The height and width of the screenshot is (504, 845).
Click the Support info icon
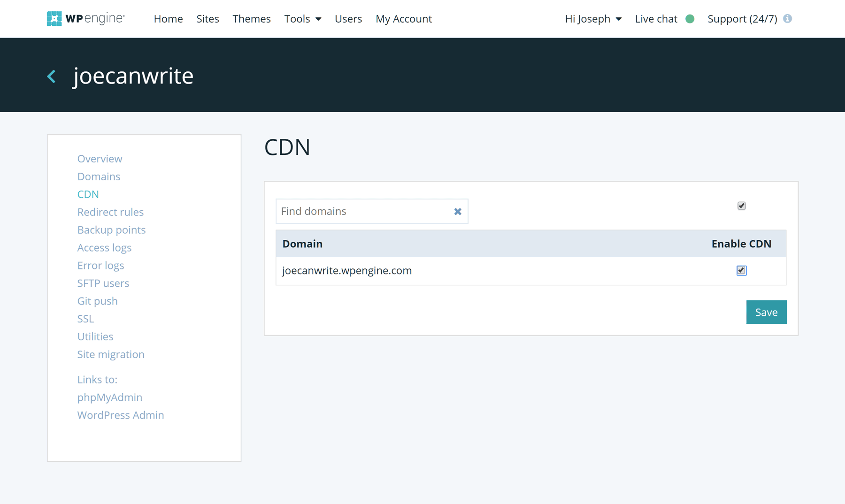tap(788, 19)
